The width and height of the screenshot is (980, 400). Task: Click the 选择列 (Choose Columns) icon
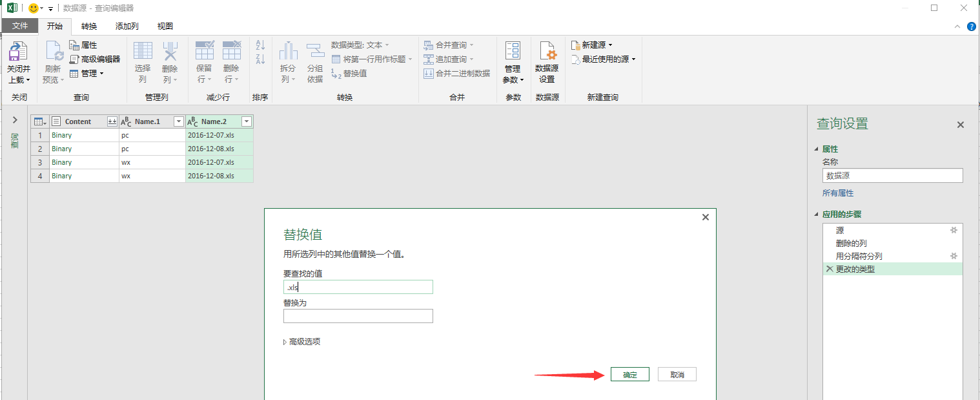(x=143, y=51)
